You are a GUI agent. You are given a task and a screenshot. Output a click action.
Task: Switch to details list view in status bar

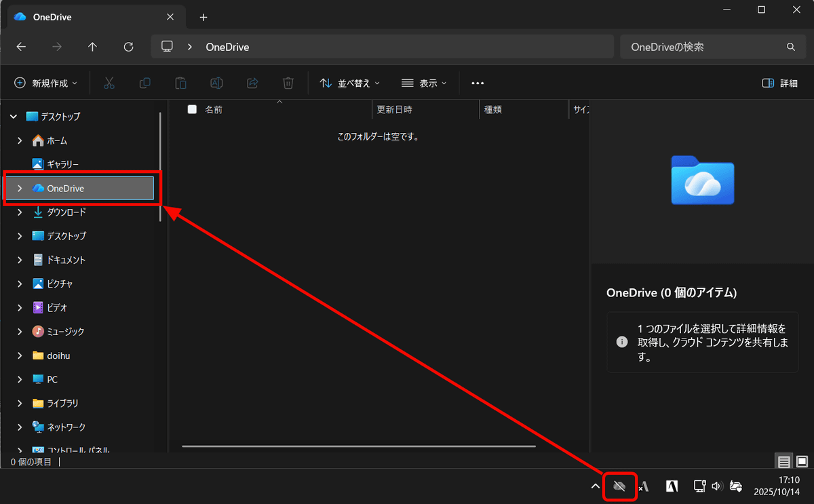(784, 462)
